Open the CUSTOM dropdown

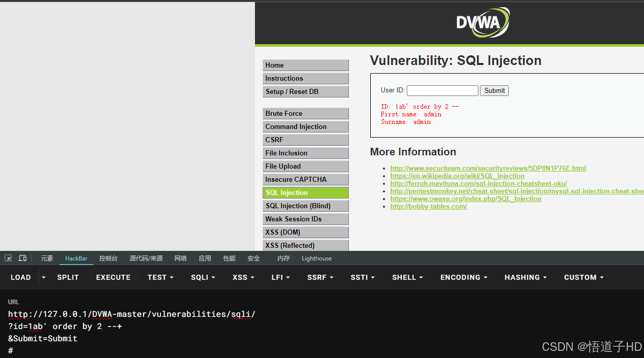584,277
